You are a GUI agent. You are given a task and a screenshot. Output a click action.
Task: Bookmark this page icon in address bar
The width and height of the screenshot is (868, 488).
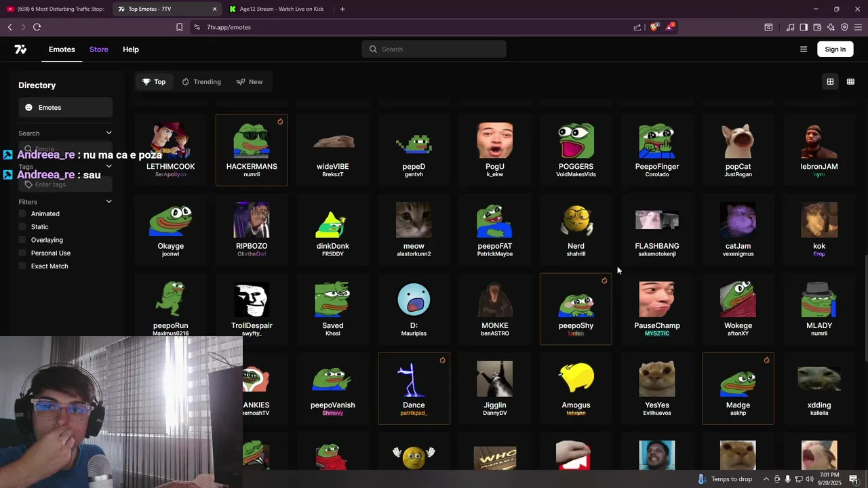[x=179, y=27]
